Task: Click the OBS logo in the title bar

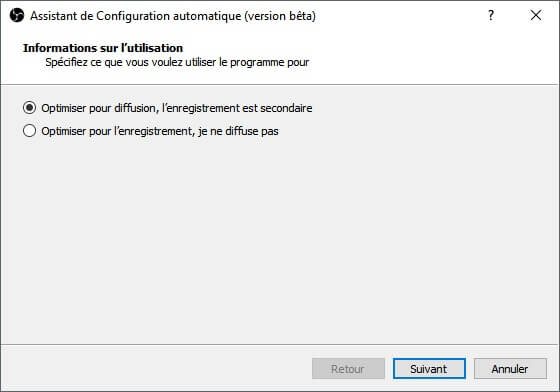Action: [17, 15]
